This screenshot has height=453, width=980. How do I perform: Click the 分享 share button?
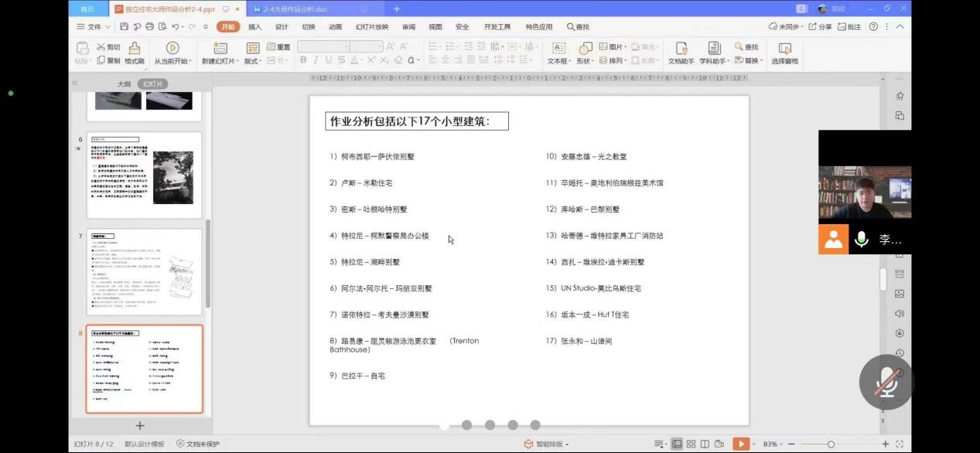tap(821, 26)
